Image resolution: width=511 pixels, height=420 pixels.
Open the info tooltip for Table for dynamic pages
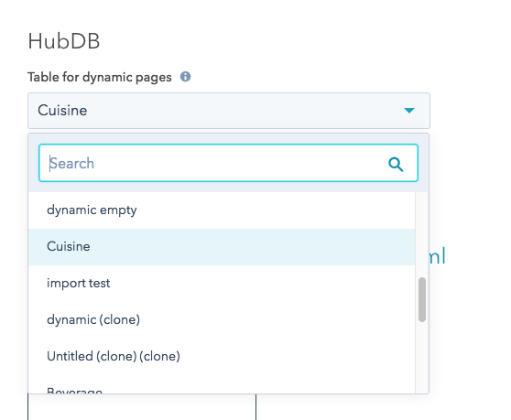185,77
